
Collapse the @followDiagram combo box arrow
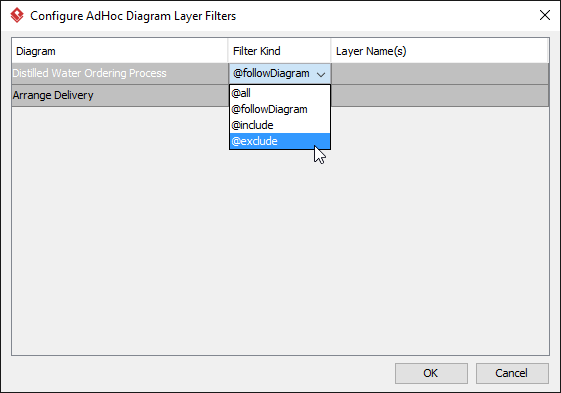(x=321, y=74)
